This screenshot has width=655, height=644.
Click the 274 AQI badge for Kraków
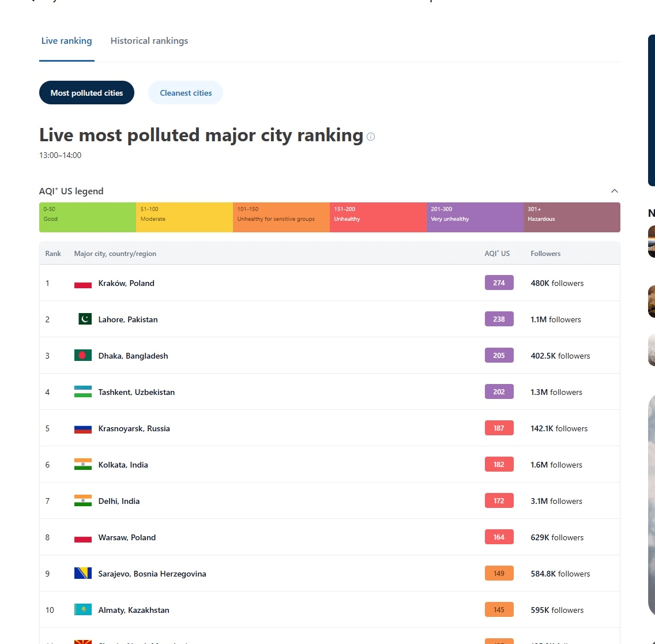click(499, 283)
